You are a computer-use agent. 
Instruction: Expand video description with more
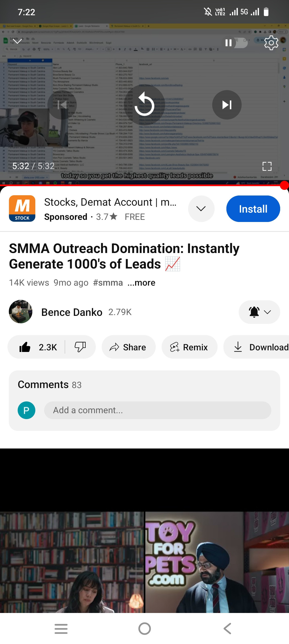click(x=141, y=283)
